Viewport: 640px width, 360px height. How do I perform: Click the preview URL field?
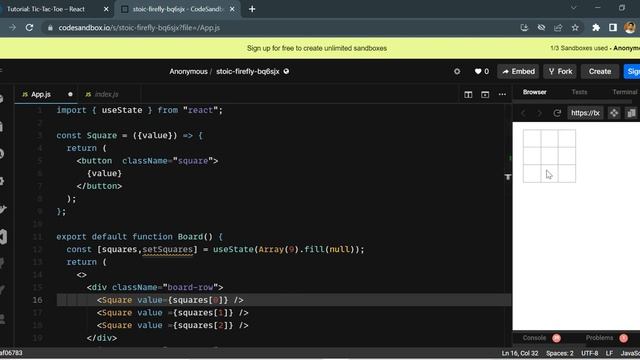[585, 113]
